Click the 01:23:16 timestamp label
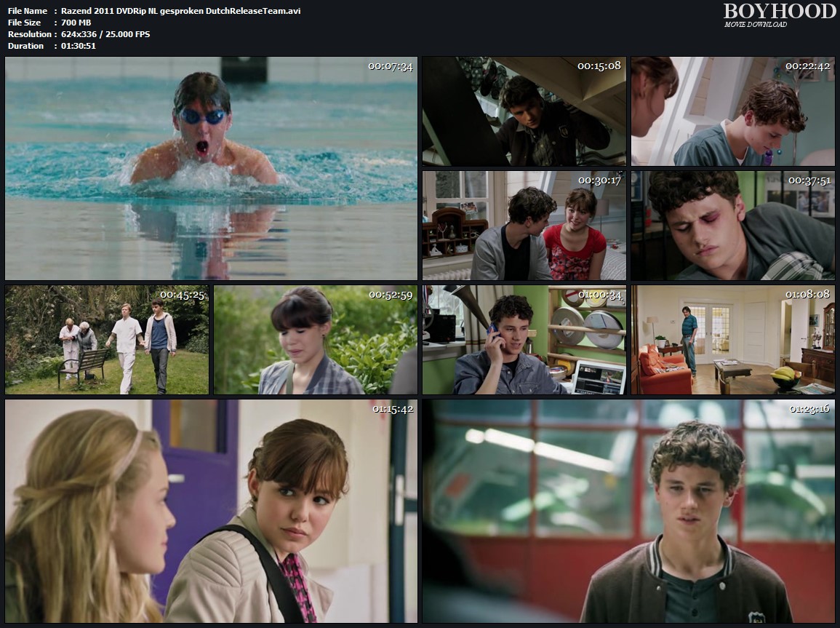This screenshot has height=628, width=840. 809,409
